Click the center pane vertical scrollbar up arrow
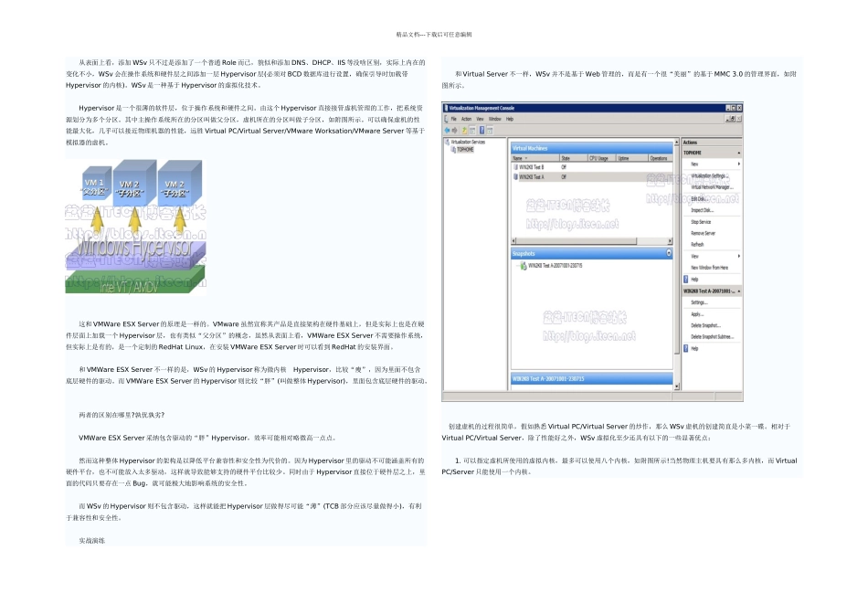This screenshot has width=868, height=614. coord(676,142)
